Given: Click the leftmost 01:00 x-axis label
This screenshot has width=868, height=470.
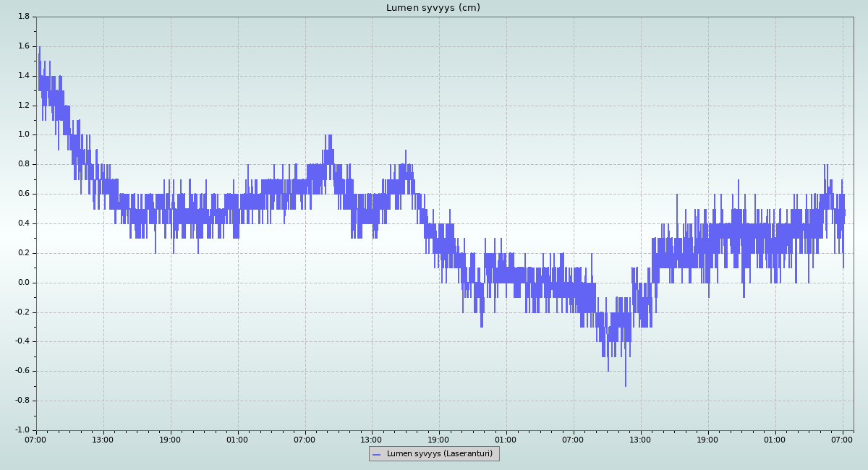Looking at the screenshot, I should pyautogui.click(x=237, y=440).
